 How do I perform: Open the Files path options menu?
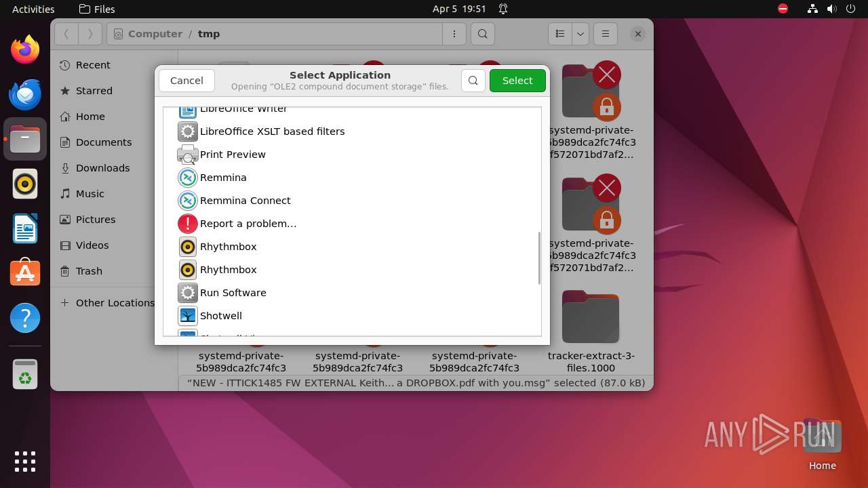pos(454,34)
